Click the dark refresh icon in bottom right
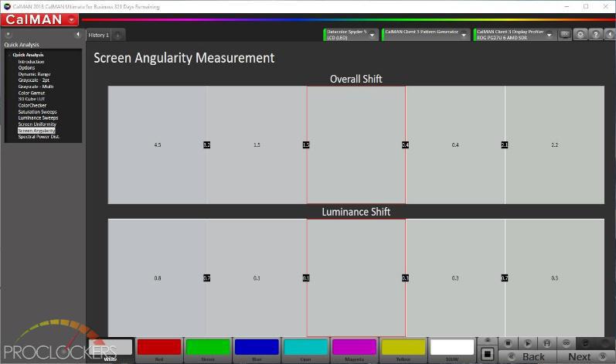Screen dimensions: 616x364 tap(585, 343)
